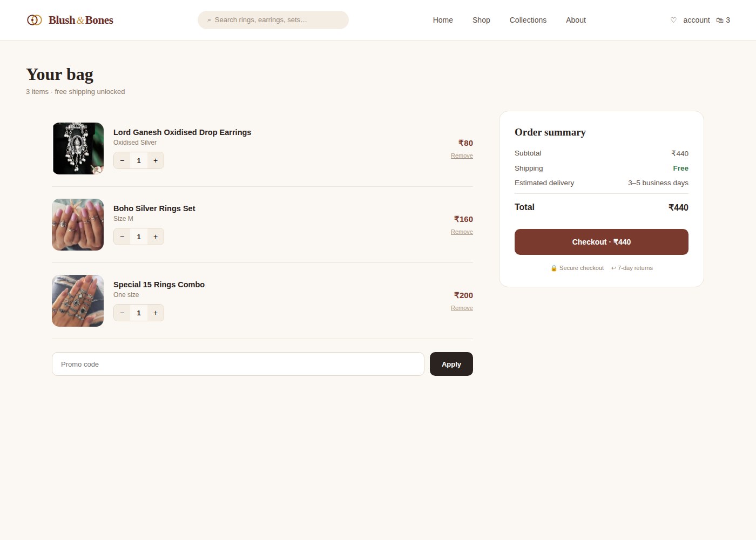Viewport: 756px width, 540px height.
Task: Click the Your bag heading
Action: coord(59,74)
